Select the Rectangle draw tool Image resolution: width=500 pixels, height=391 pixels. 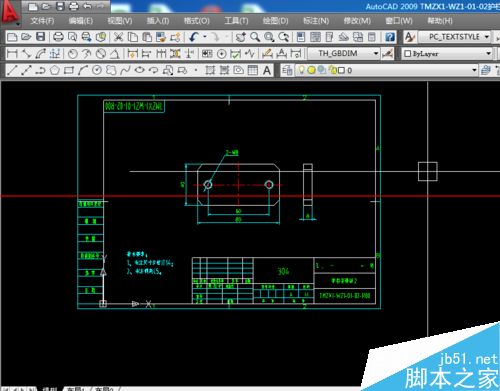[69, 70]
